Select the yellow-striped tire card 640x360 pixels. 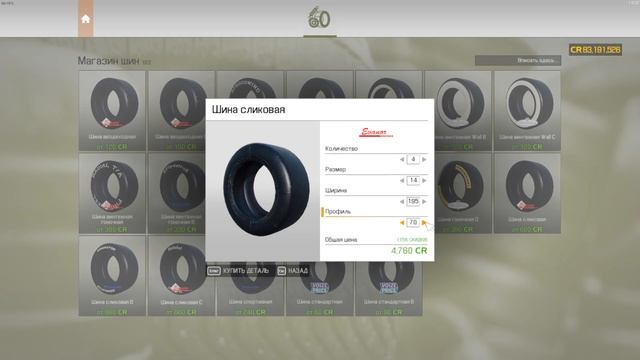[458, 193]
